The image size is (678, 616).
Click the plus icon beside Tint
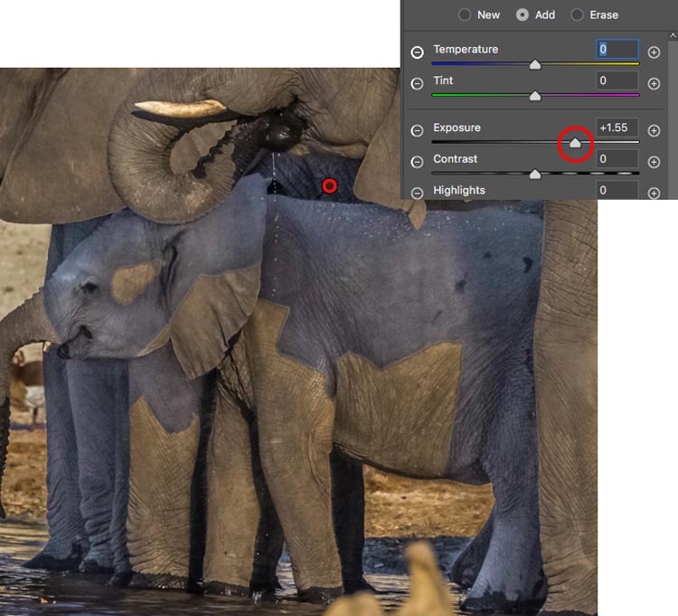pos(654,84)
